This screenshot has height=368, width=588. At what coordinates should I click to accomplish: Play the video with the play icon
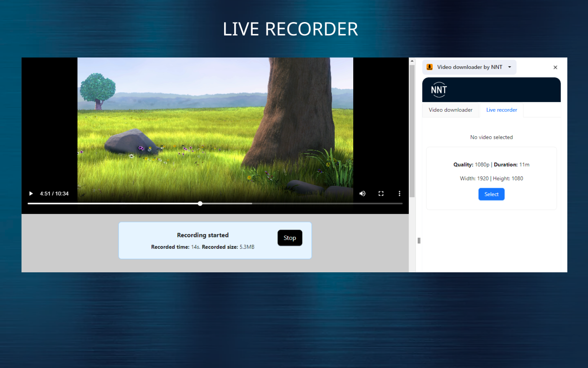31,194
